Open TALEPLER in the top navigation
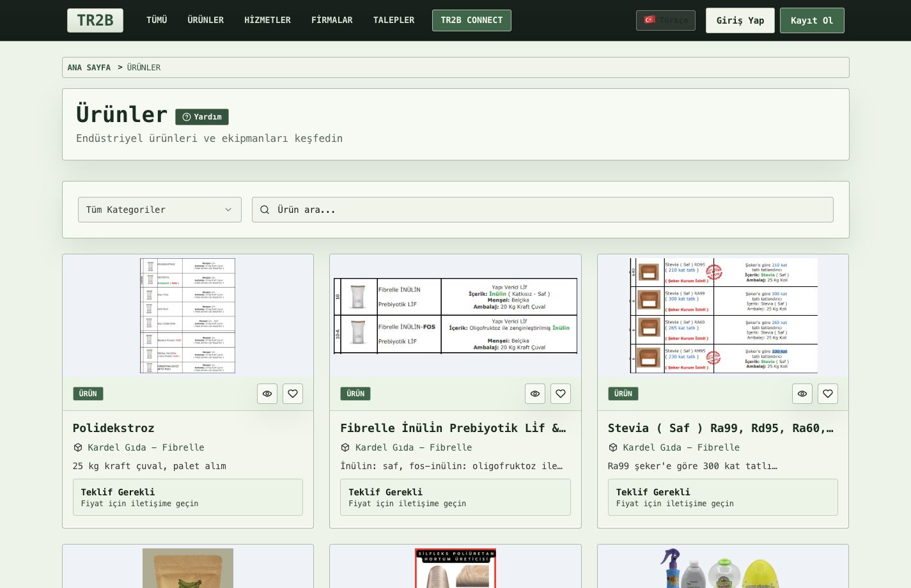Screen dimensions: 911x588 (394, 20)
